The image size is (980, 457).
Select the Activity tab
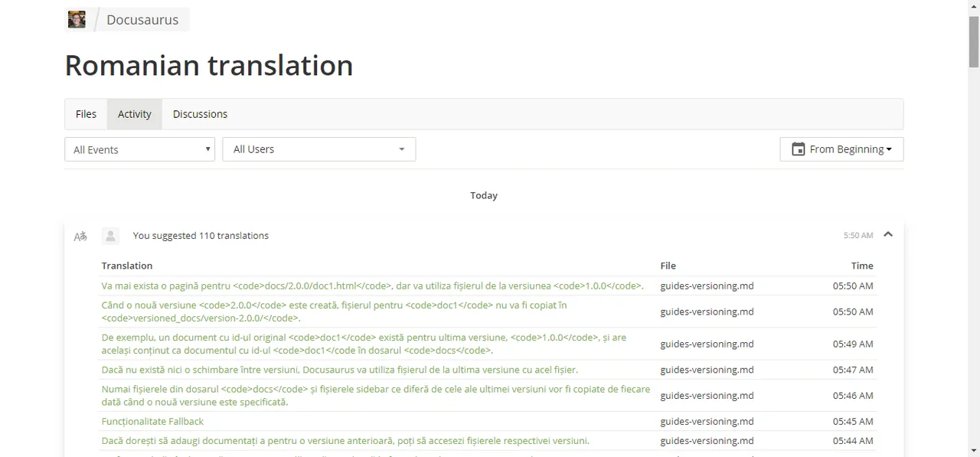[x=135, y=114]
